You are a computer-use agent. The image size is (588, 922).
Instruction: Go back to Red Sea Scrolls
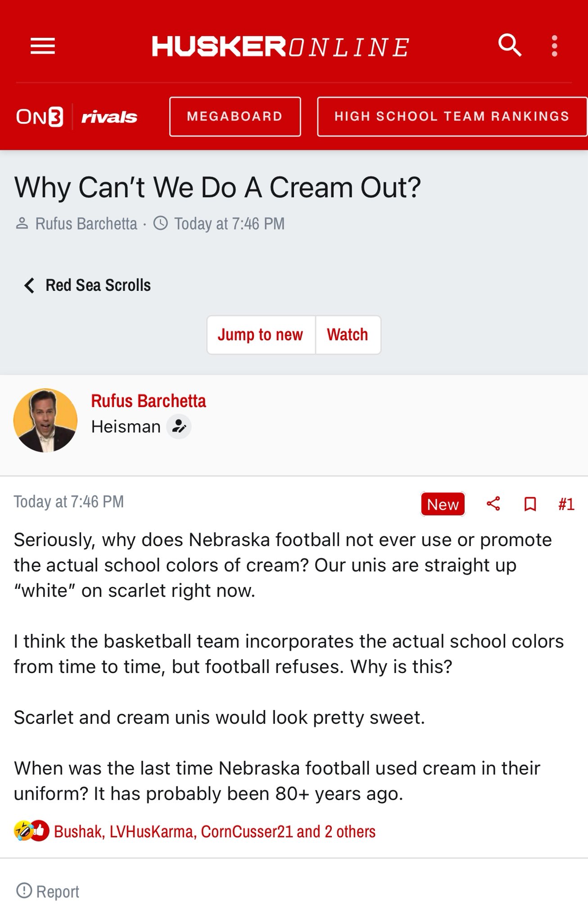pos(87,285)
